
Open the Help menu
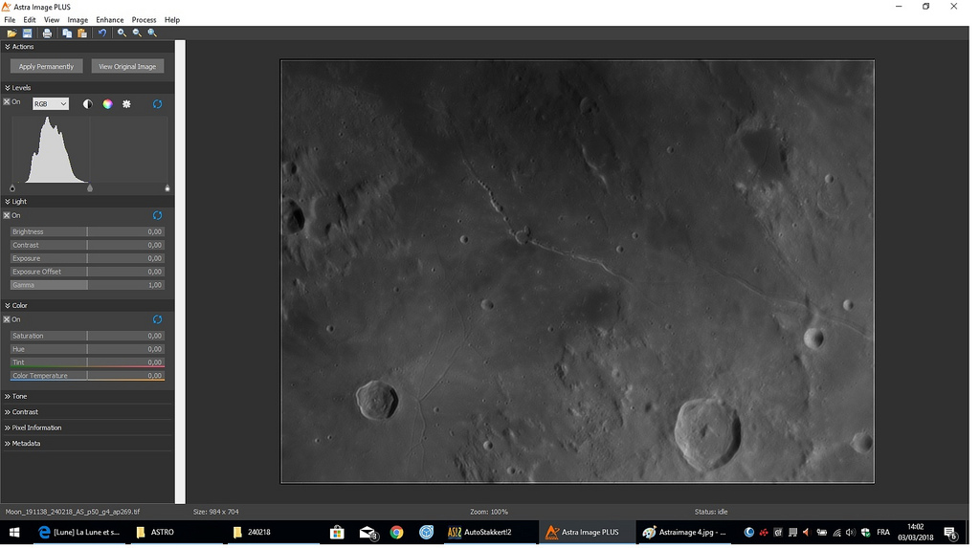[172, 20]
